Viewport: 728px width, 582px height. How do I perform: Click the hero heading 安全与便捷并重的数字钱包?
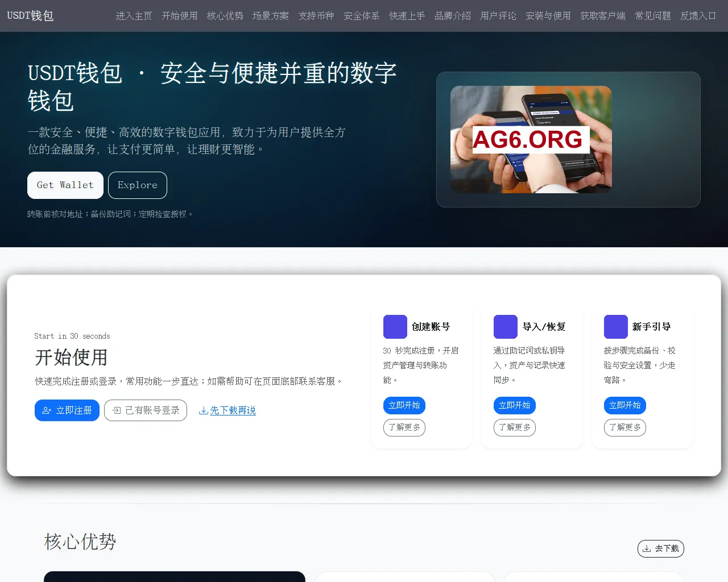pos(212,88)
